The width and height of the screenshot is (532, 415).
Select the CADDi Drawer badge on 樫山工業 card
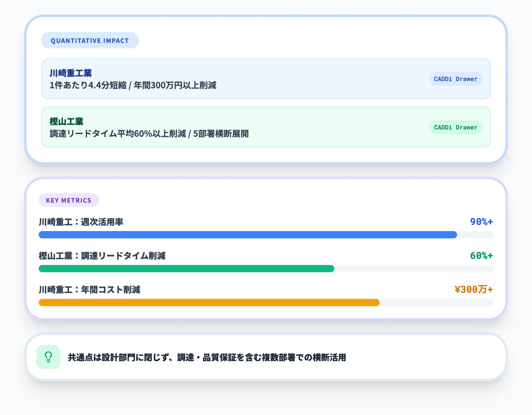point(455,127)
